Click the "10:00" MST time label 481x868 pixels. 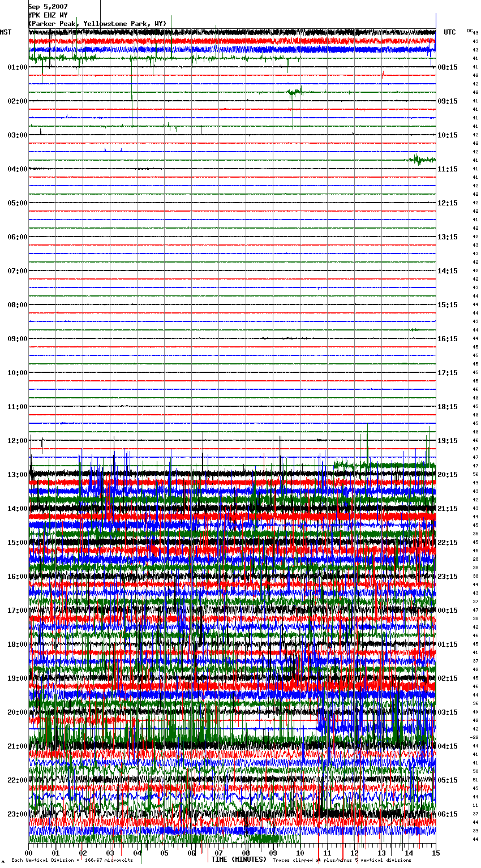click(18, 373)
